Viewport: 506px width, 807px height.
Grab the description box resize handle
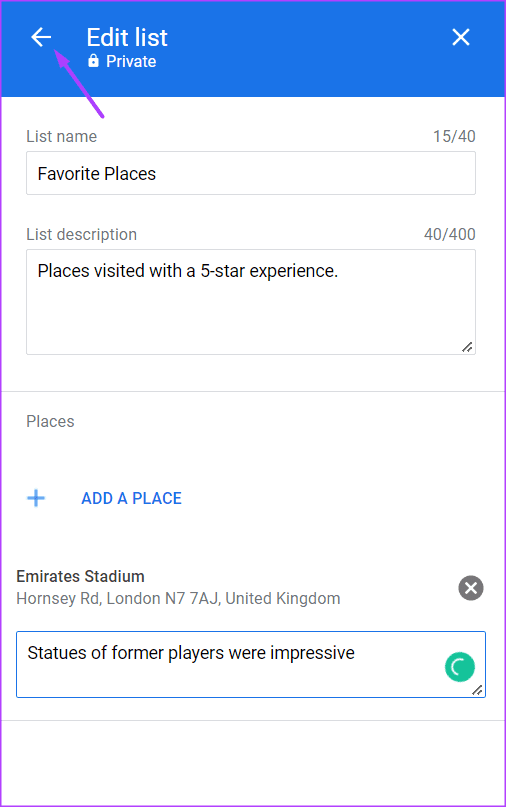coord(467,347)
